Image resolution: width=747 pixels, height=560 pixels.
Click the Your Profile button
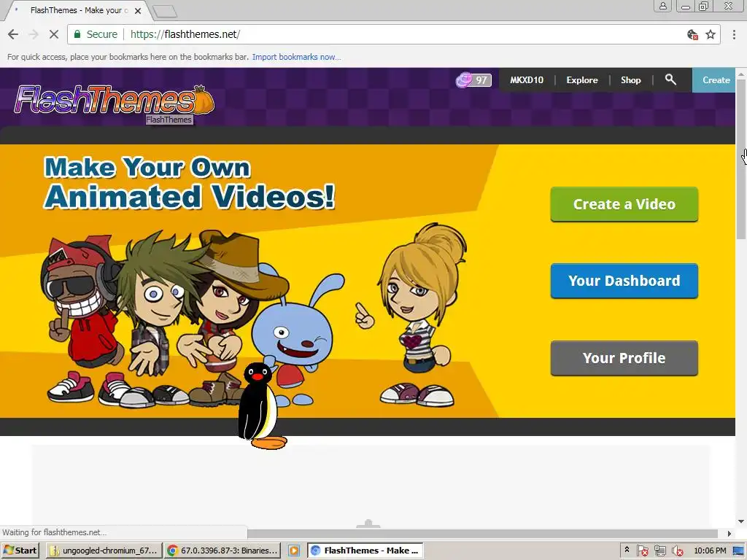point(624,358)
